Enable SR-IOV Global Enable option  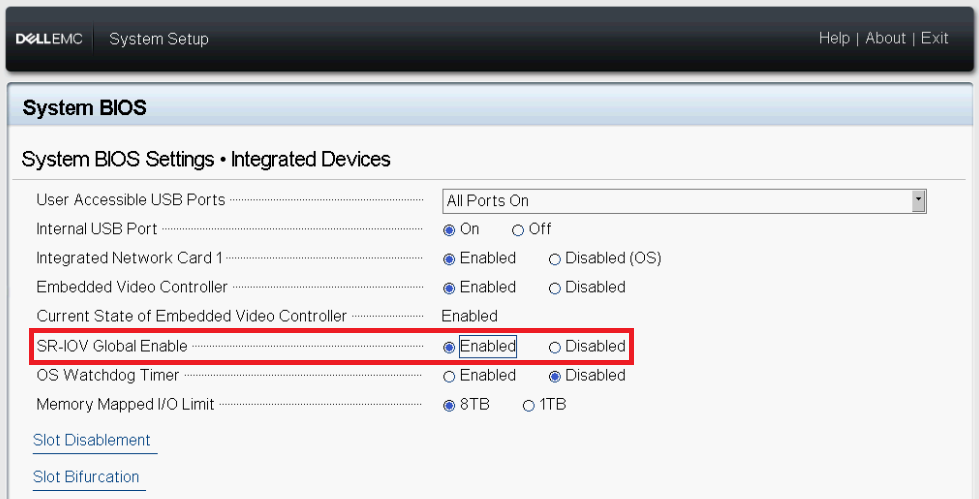pyautogui.click(x=449, y=347)
